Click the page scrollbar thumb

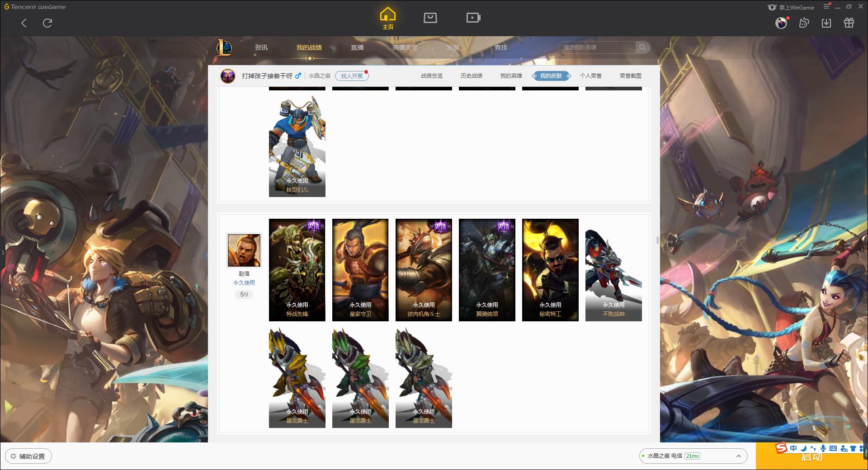658,240
